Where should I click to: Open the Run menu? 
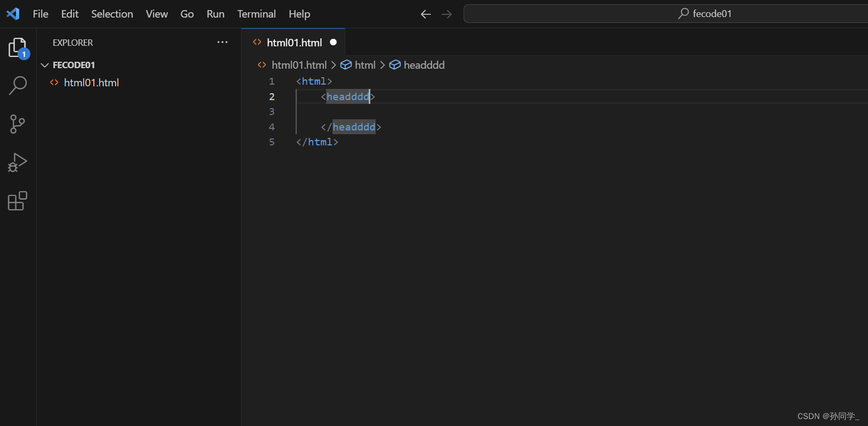tap(215, 14)
